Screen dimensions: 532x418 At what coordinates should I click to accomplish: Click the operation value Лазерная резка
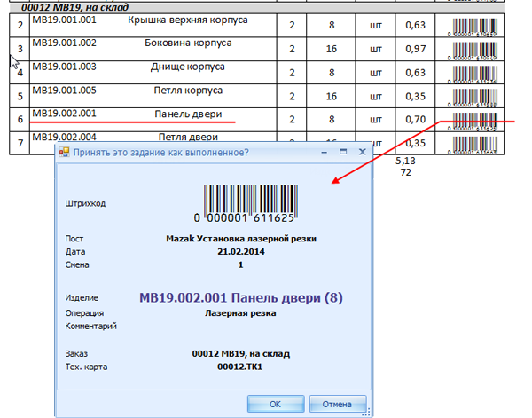240,313
